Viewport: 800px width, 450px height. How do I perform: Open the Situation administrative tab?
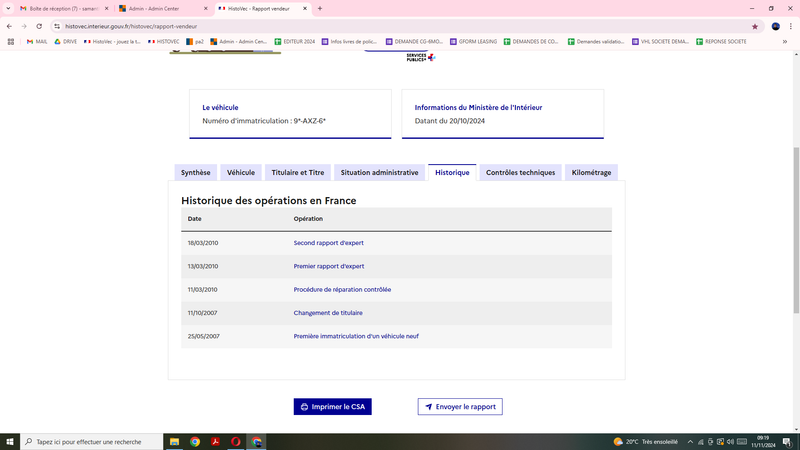(x=379, y=172)
